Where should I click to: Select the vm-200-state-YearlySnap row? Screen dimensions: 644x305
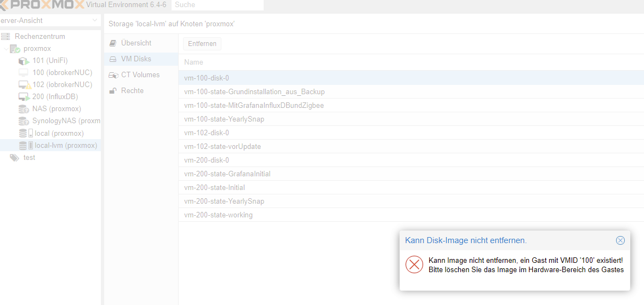point(411,202)
